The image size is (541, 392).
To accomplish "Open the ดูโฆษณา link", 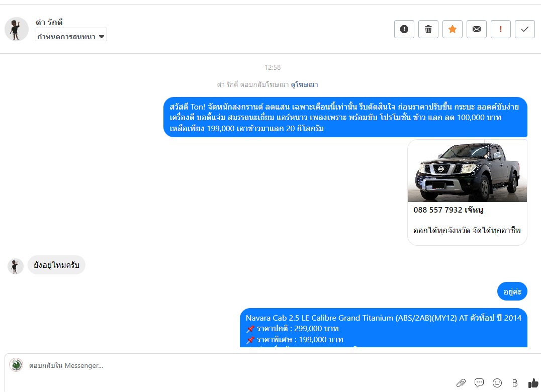I will click(x=304, y=84).
